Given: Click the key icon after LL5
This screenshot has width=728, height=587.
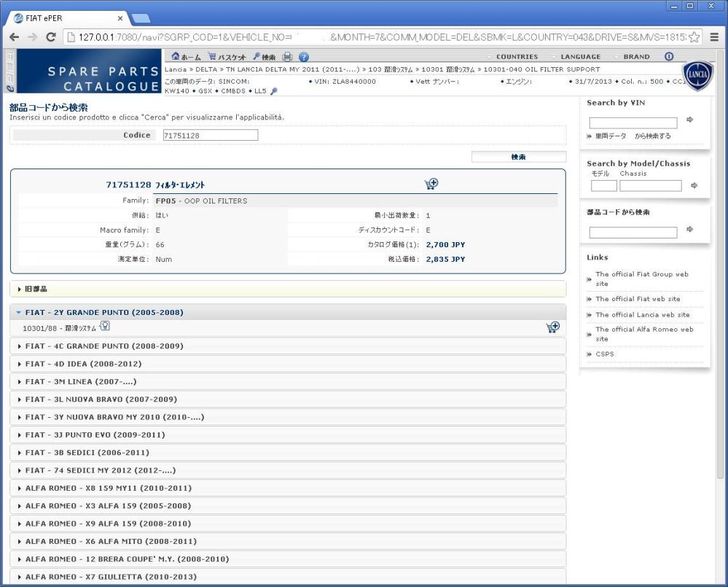Looking at the screenshot, I should (274, 91).
